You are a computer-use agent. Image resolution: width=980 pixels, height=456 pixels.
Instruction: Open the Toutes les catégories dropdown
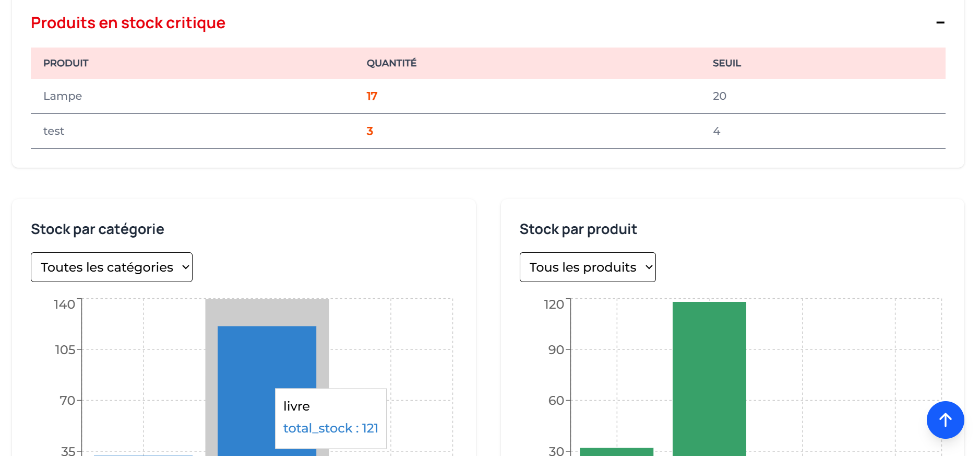click(112, 267)
